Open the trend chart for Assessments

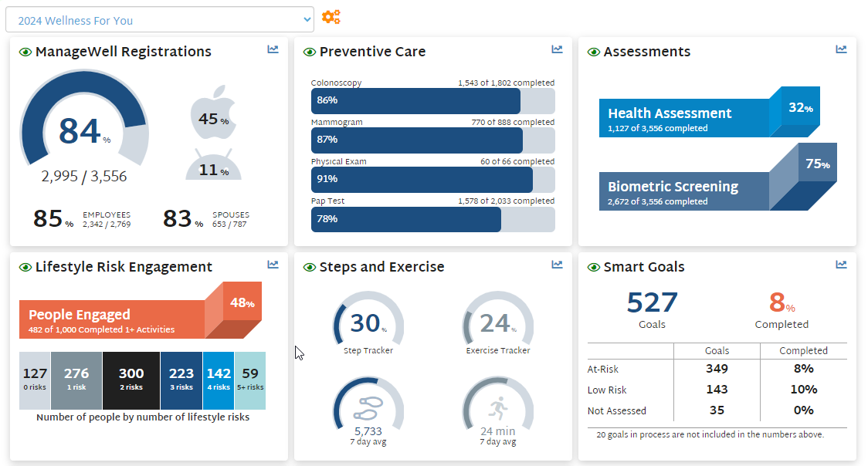[840, 49]
